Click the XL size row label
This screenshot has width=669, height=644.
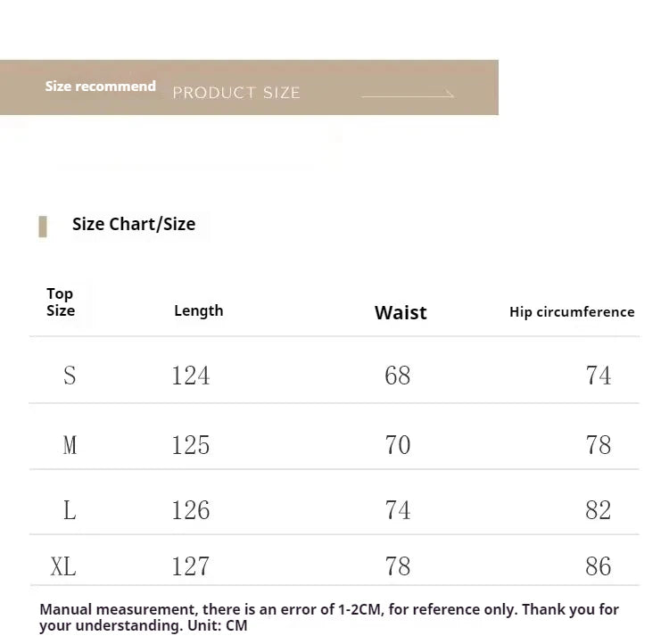(63, 566)
